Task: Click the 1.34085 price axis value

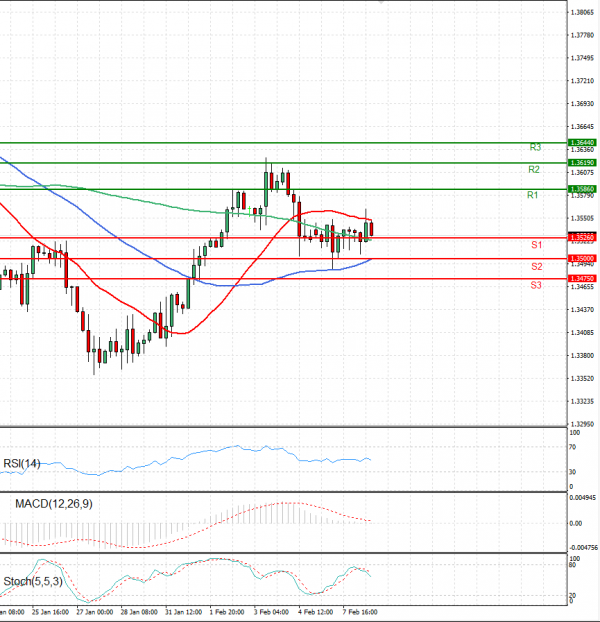Action: [x=582, y=332]
